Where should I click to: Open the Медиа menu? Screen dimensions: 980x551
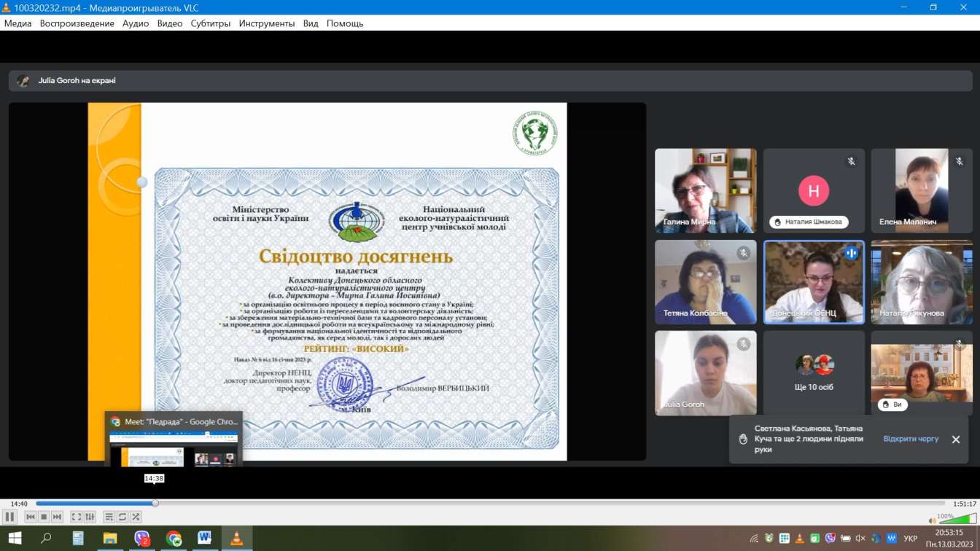[x=18, y=23]
